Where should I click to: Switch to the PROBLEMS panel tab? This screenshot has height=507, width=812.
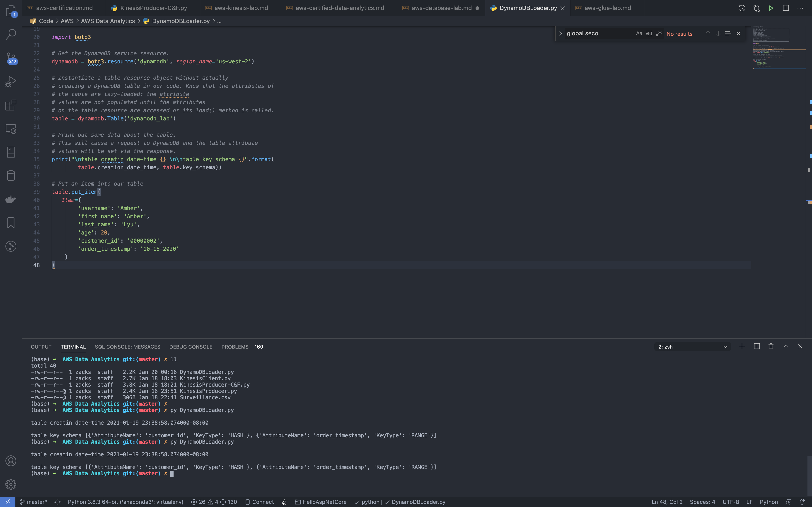[235, 347]
